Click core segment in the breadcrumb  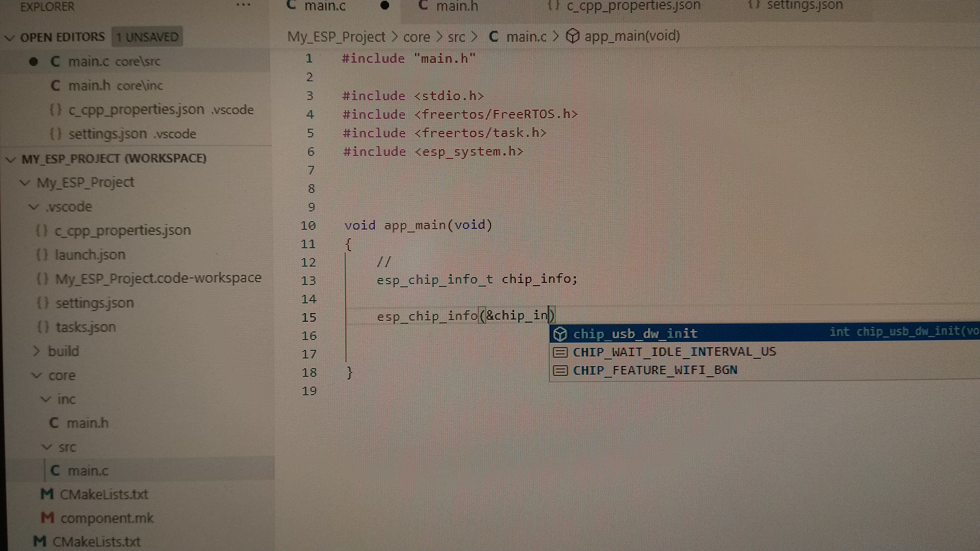(x=416, y=37)
